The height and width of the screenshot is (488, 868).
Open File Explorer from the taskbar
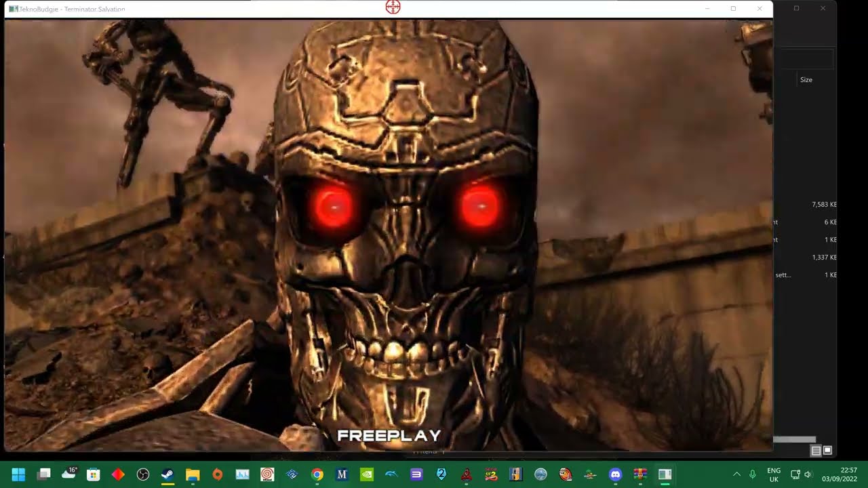193,474
